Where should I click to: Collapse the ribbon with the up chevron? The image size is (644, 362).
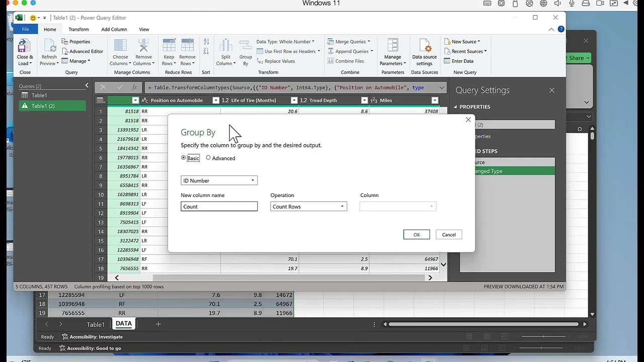click(551, 29)
